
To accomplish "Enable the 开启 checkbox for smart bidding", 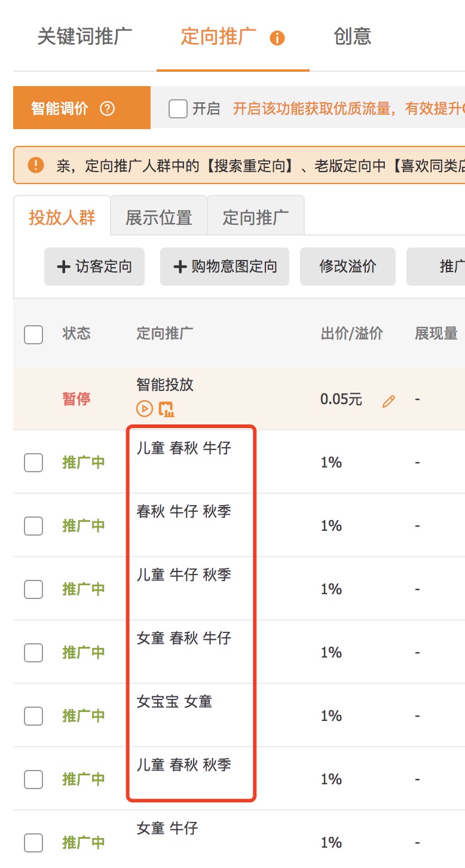I will (178, 108).
